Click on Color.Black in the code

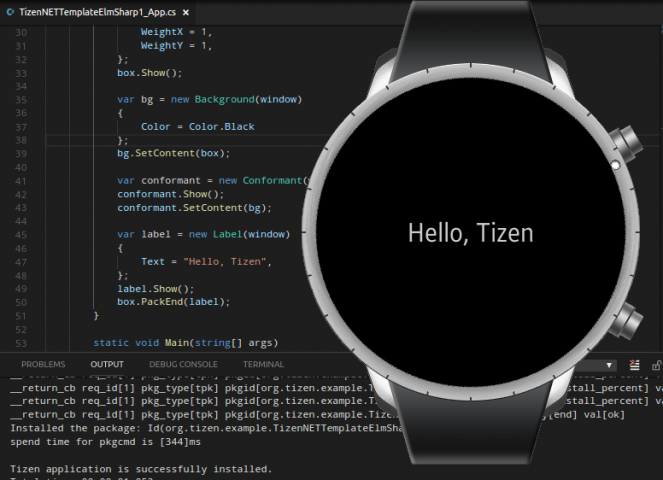click(226, 127)
